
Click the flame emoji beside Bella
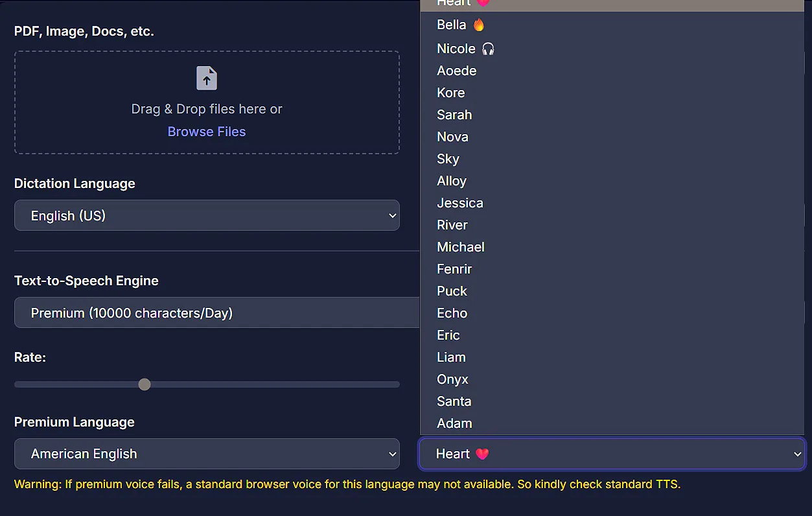[478, 24]
